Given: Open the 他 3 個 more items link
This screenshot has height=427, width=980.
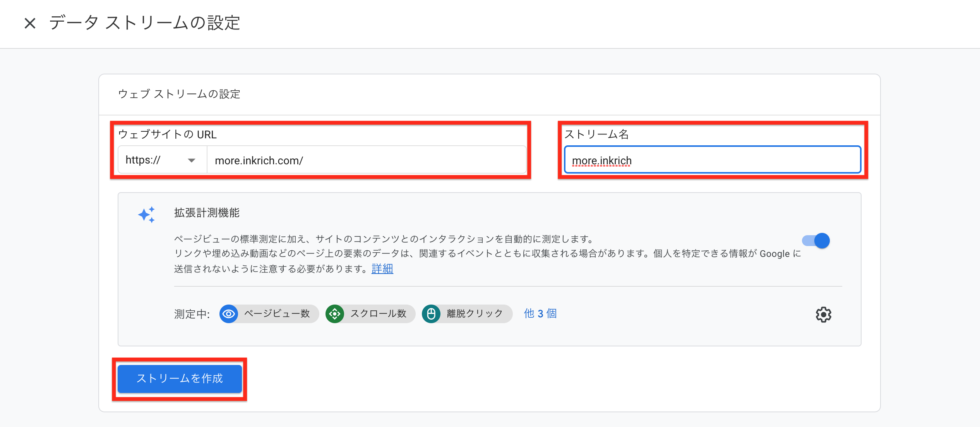Looking at the screenshot, I should tap(540, 313).
